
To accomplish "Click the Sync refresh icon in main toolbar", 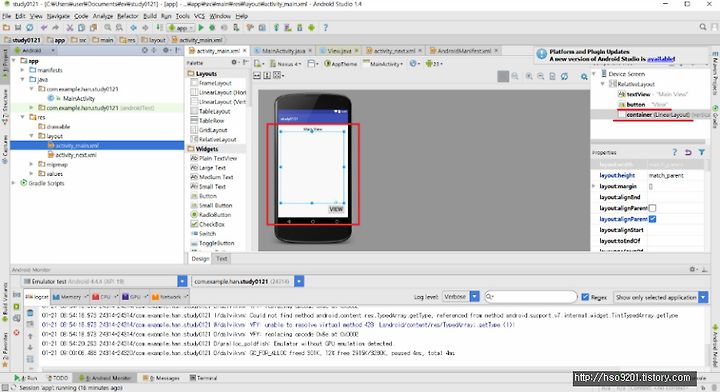I will tap(29, 28).
